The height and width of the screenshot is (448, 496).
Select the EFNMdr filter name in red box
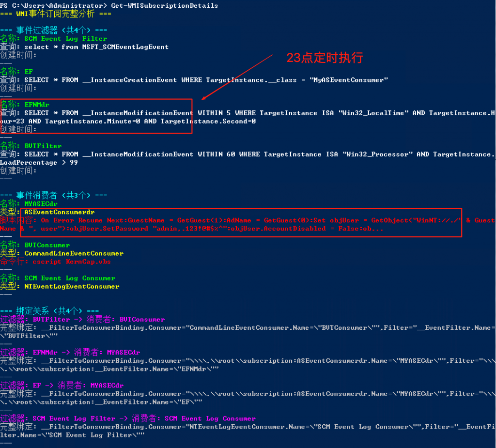pos(37,104)
